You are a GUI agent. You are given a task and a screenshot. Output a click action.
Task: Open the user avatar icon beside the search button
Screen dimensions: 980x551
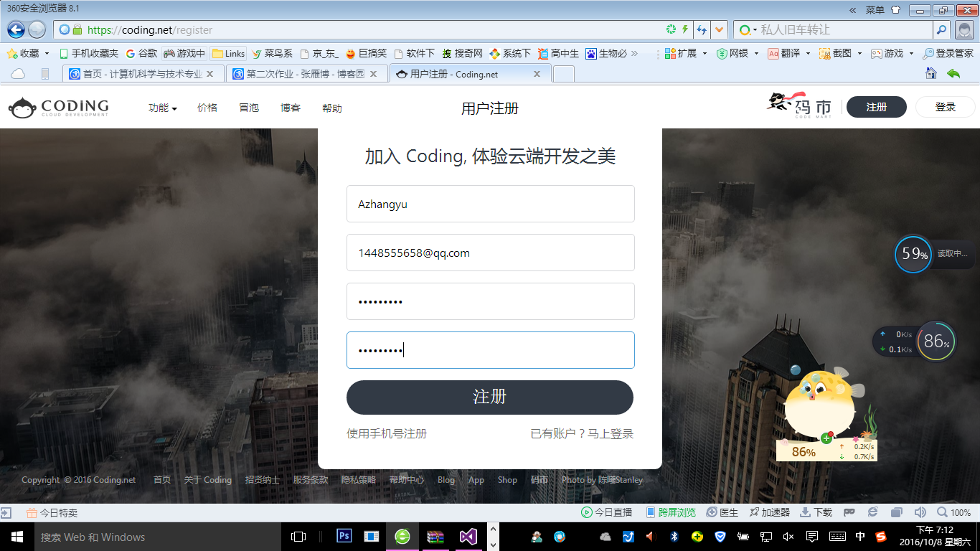965,29
